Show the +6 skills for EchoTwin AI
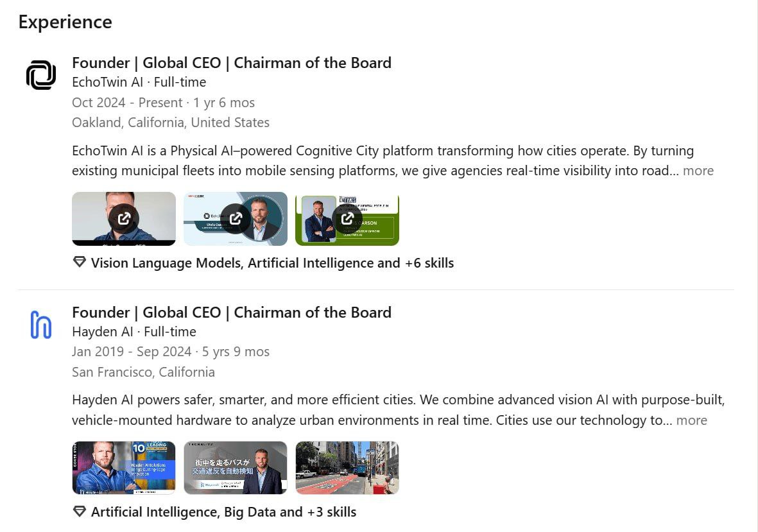The width and height of the screenshot is (758, 532). point(429,263)
